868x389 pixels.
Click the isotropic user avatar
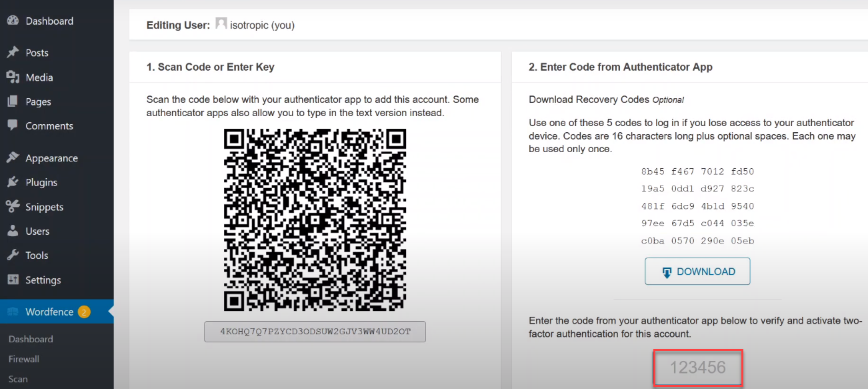221,25
